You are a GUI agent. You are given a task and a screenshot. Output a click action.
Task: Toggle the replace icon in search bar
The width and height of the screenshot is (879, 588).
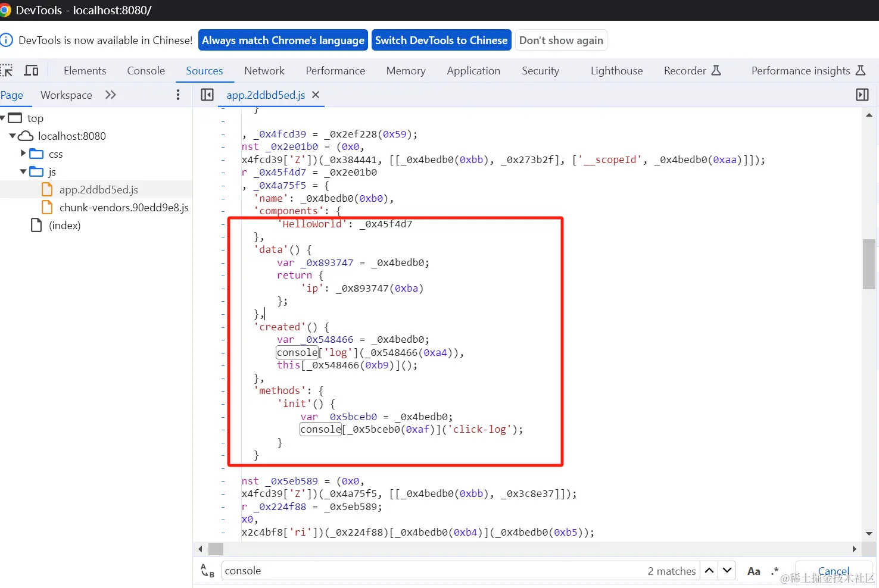click(207, 571)
